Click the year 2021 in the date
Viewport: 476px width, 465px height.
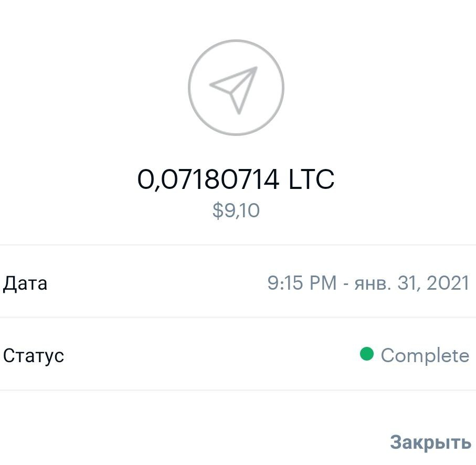[x=448, y=283]
